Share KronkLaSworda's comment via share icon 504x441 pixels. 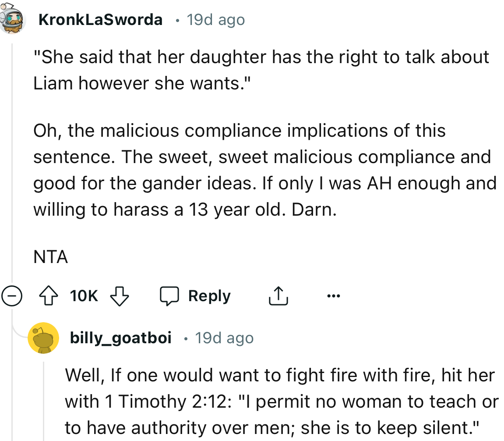point(278,297)
